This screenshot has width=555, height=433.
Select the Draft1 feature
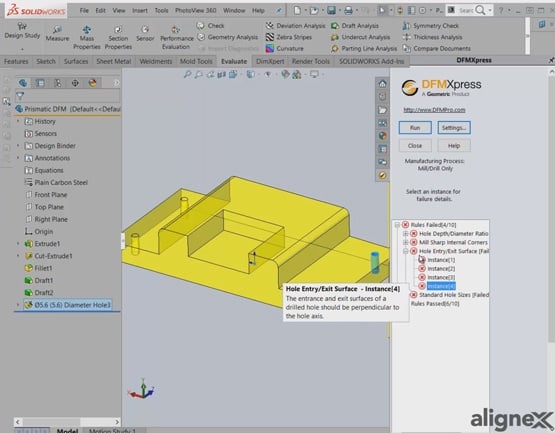point(39,280)
